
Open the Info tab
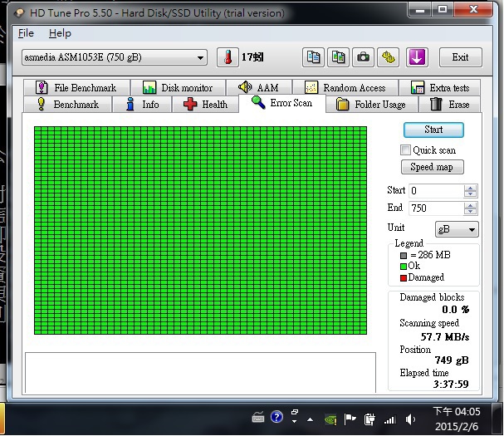pyautogui.click(x=142, y=104)
